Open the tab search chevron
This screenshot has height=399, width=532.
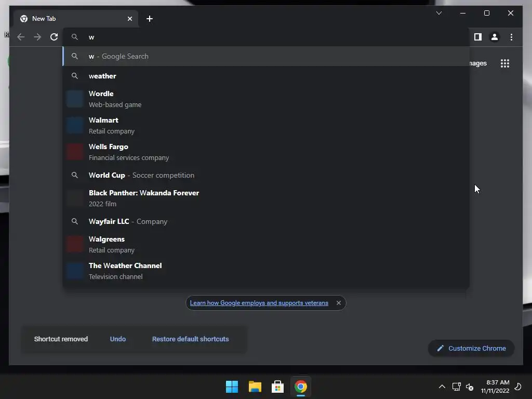[x=438, y=13]
